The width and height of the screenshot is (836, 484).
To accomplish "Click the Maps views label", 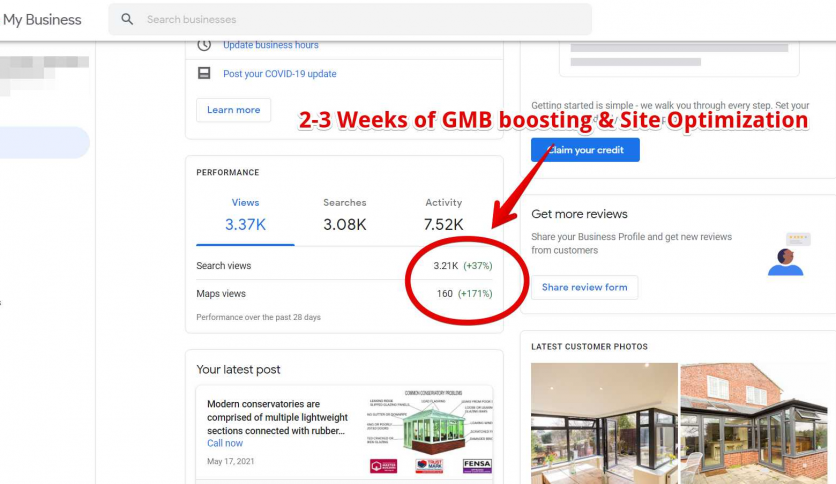I will coord(221,294).
